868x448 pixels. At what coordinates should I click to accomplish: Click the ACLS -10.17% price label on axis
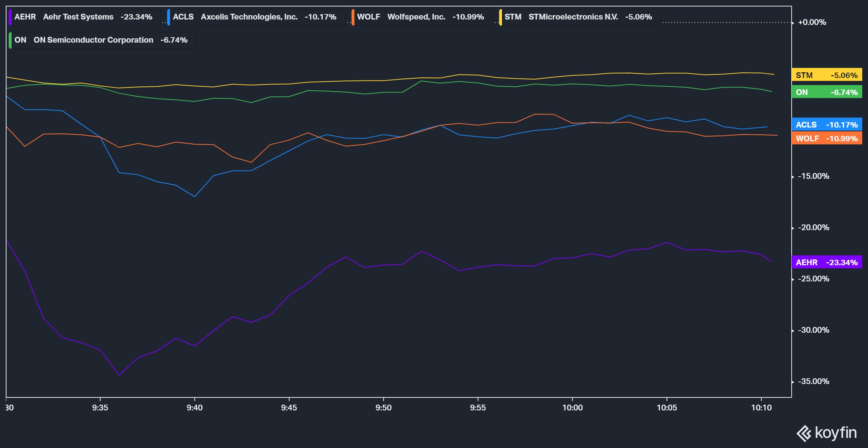point(827,125)
